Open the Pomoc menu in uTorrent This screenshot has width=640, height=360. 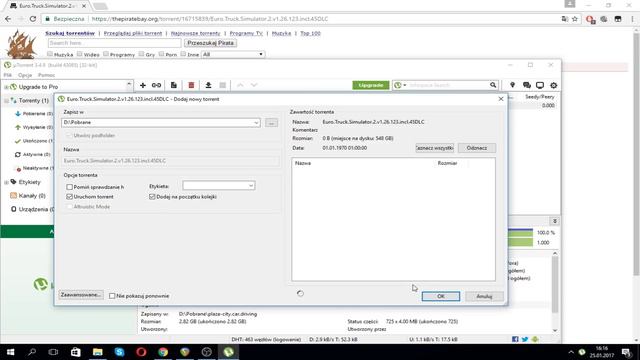pyautogui.click(x=47, y=75)
